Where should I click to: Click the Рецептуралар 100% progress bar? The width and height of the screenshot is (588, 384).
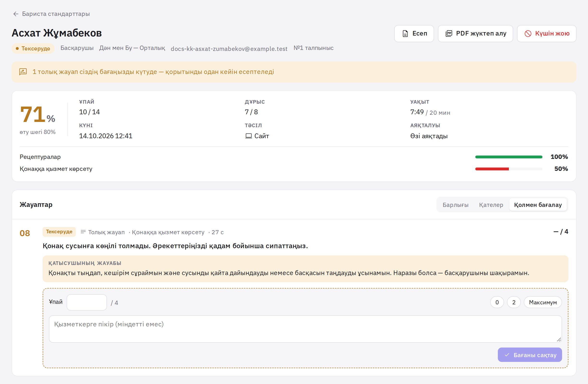pos(508,157)
